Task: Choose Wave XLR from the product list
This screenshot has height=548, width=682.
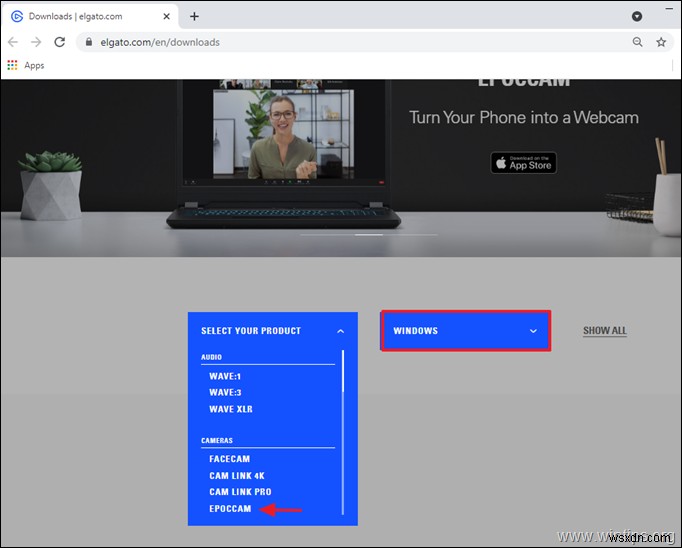Action: [x=231, y=409]
